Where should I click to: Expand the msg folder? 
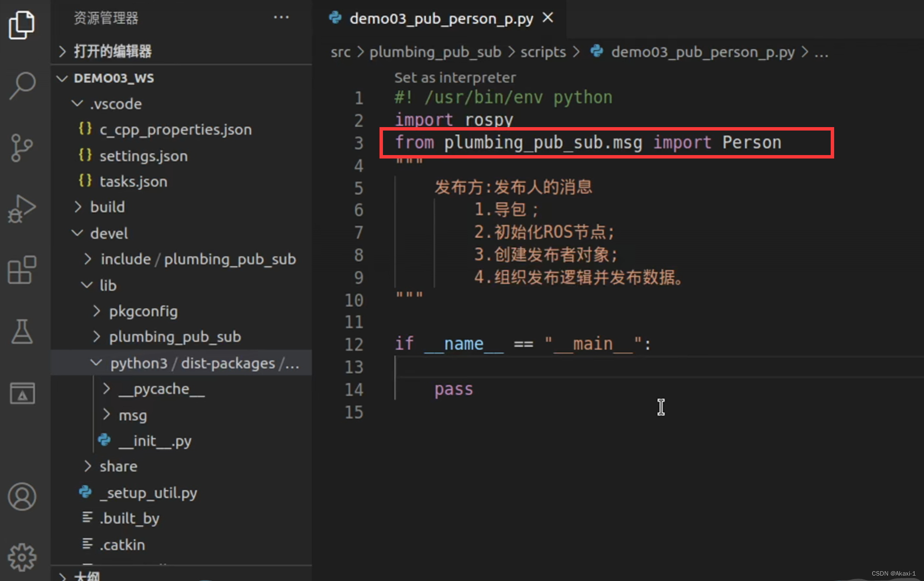coord(107,415)
